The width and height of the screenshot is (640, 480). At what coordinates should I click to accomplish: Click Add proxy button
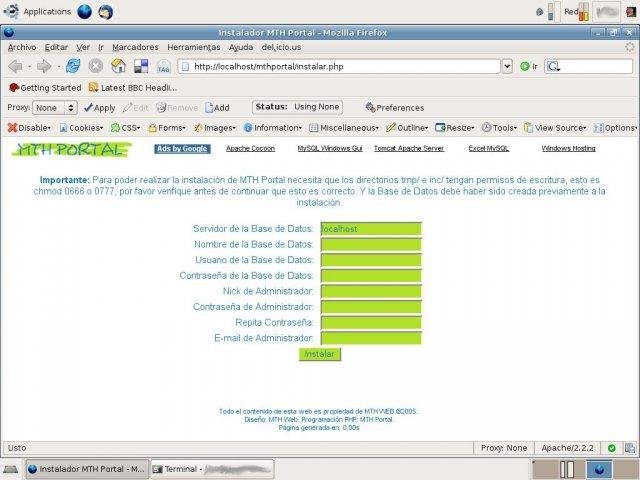217,107
